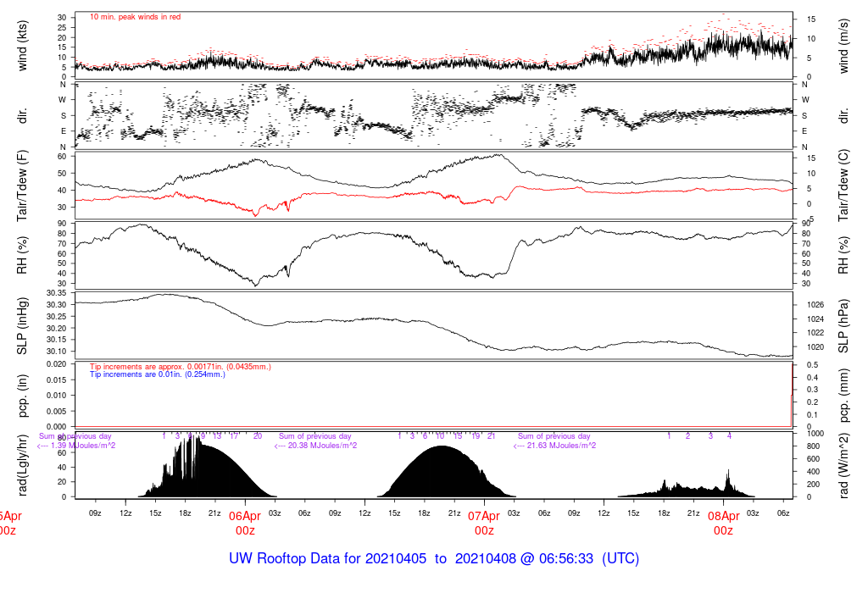
Task: Click the 'RH (%)' left axis label
Action: [22, 255]
